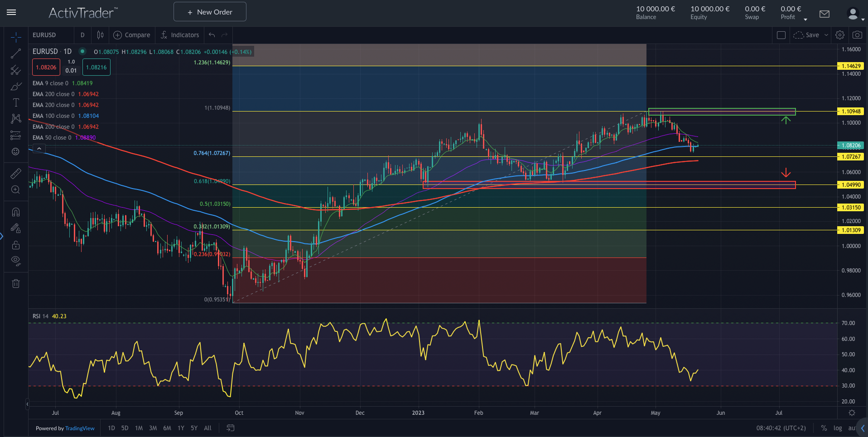868x437 pixels.
Task: Switch chart range to 1Y
Action: pyautogui.click(x=180, y=428)
